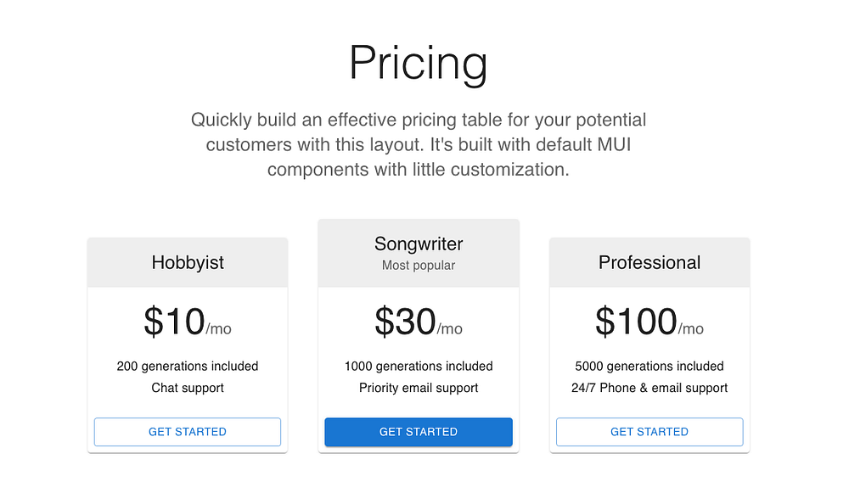849x504 pixels.
Task: Click the "/mo" label beside the $100 price
Action: click(x=691, y=328)
